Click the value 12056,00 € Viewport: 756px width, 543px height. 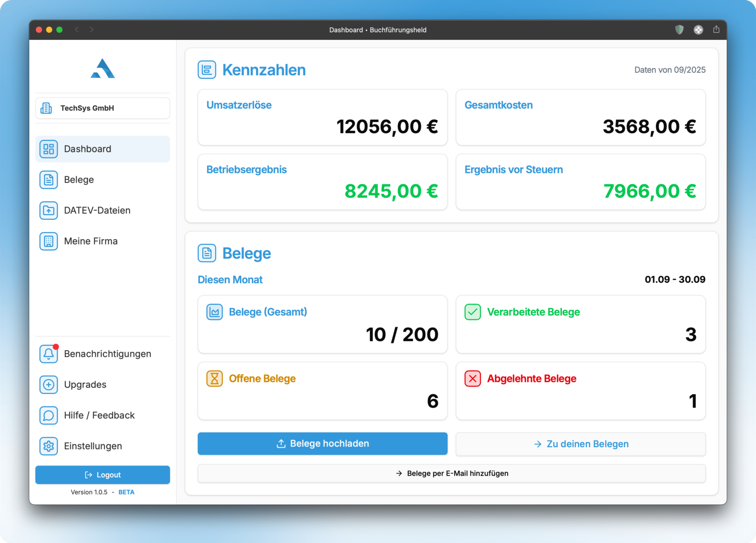pos(387,127)
